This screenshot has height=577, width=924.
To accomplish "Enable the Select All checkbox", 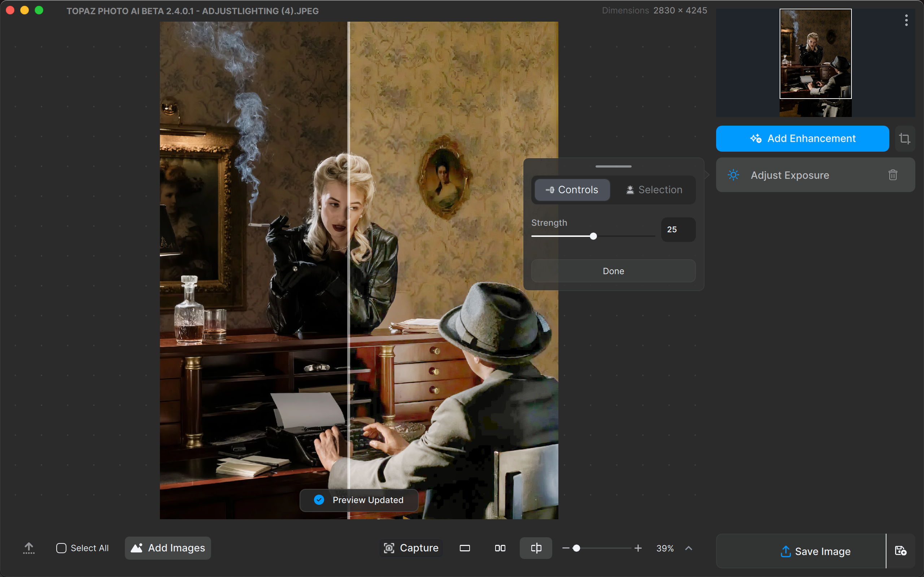I will click(61, 548).
